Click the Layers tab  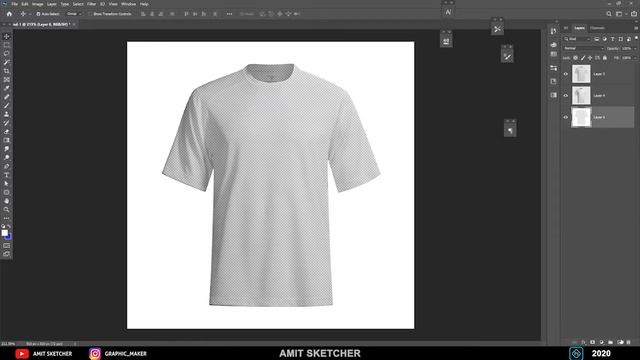[x=579, y=28]
